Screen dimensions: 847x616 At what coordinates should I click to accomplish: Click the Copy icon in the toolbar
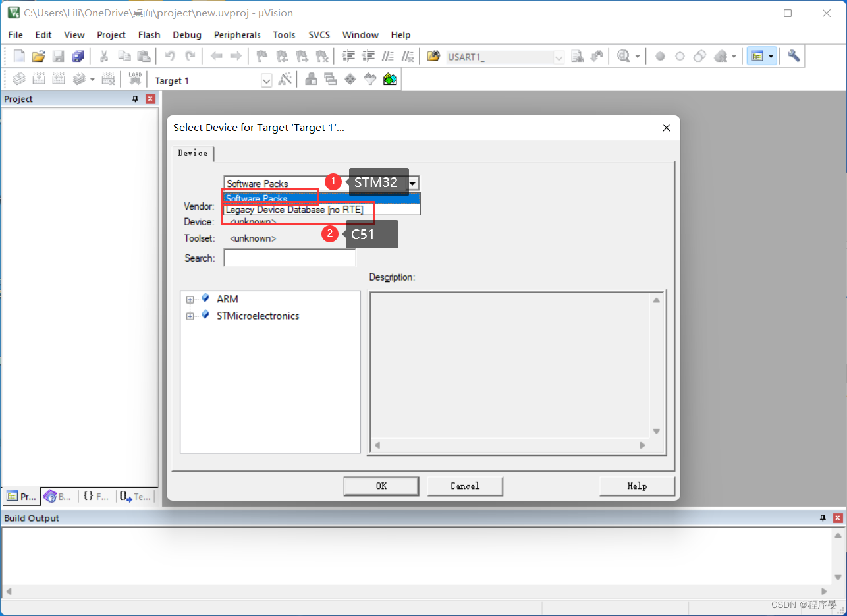click(x=124, y=57)
